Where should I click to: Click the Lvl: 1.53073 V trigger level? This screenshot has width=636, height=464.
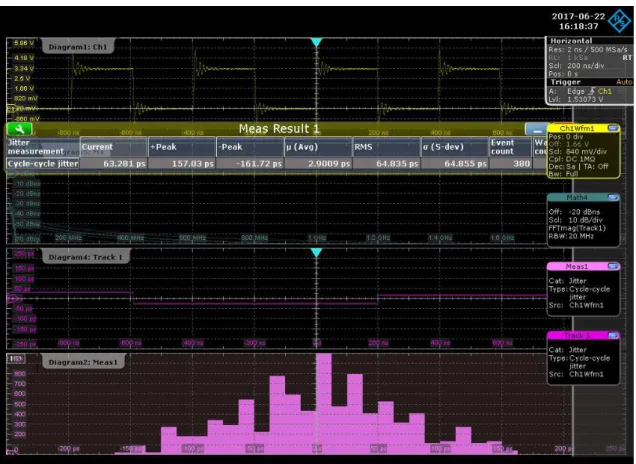point(576,99)
